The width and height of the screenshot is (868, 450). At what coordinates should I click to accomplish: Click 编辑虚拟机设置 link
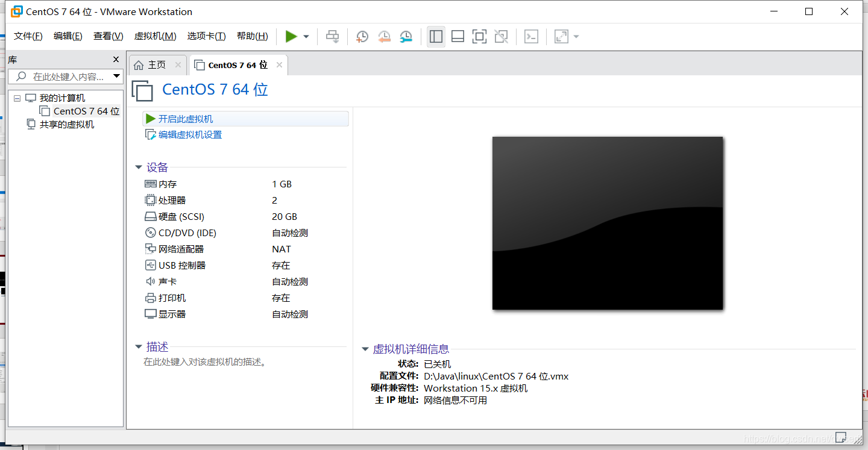190,135
